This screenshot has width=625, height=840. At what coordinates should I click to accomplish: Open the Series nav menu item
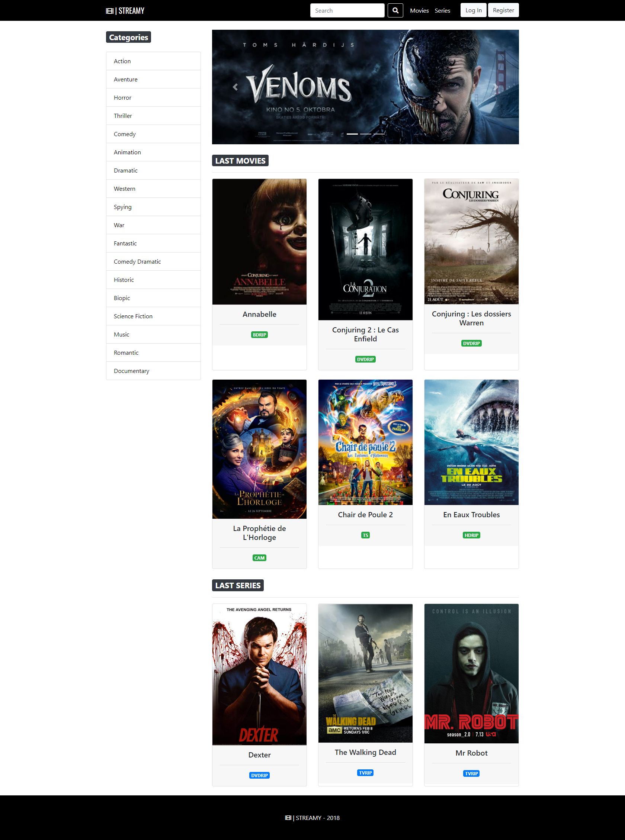tap(442, 10)
